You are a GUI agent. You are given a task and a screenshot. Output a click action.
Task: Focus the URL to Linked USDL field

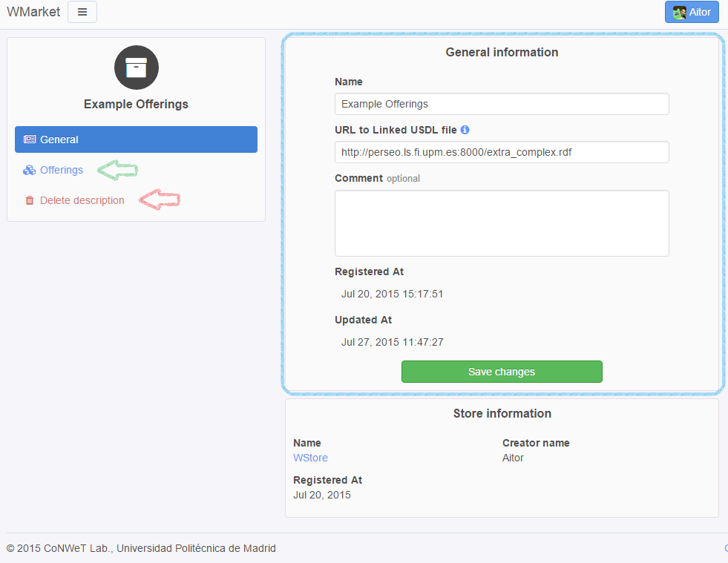pos(502,152)
